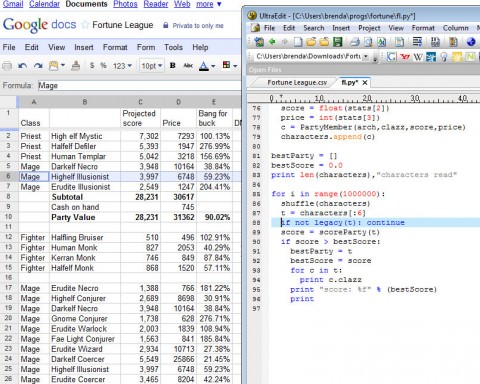Select the 'Party Value' cell
Viewport: 480px width, 384px height.
point(85,217)
